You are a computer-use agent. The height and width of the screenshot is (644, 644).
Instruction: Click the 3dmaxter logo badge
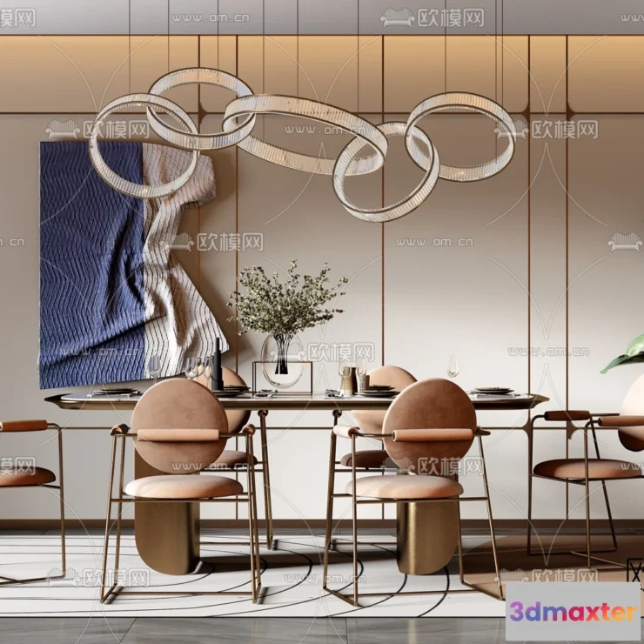point(574,611)
